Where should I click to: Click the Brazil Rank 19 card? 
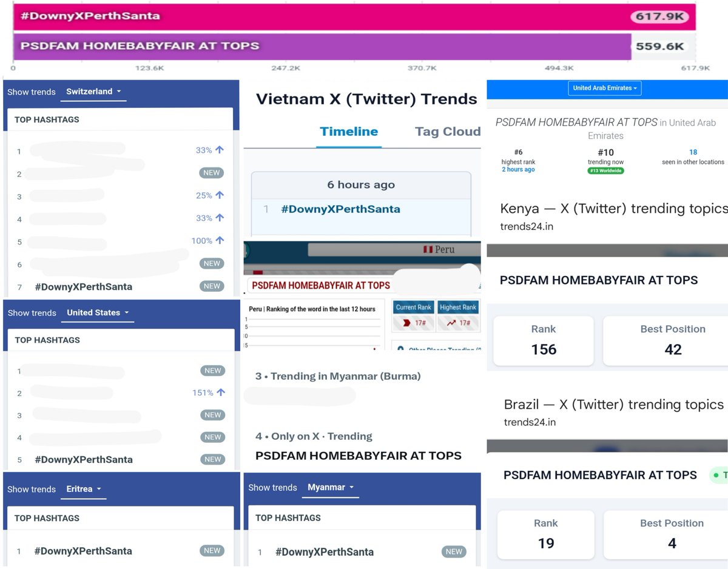546,534
